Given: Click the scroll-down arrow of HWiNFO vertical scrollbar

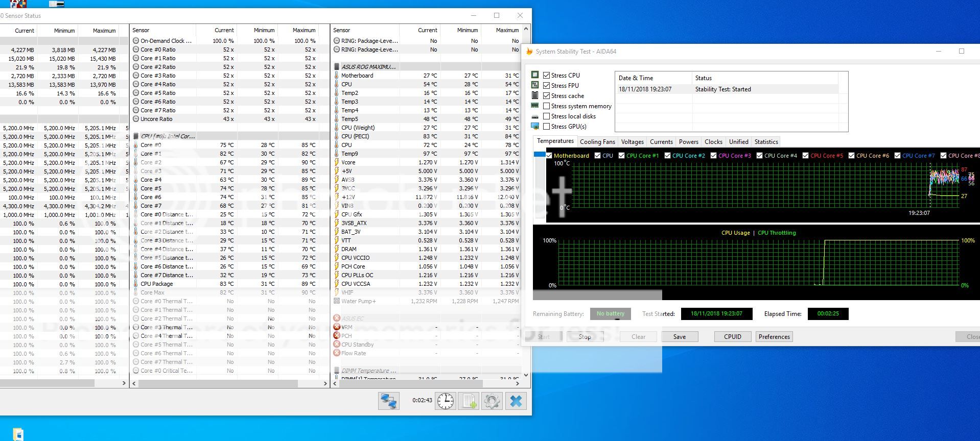Looking at the screenshot, I should (526, 375).
